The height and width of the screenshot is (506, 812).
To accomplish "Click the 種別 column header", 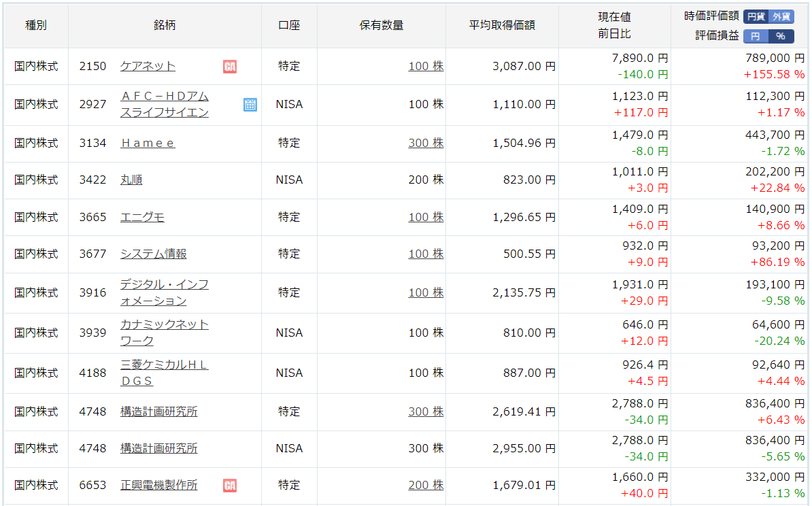I will (36, 25).
